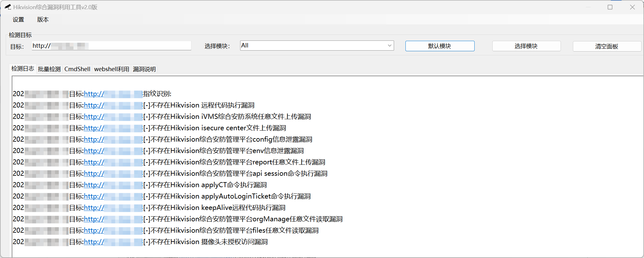The image size is (644, 258).
Task: Open the CmdShell tab
Action: coord(77,69)
